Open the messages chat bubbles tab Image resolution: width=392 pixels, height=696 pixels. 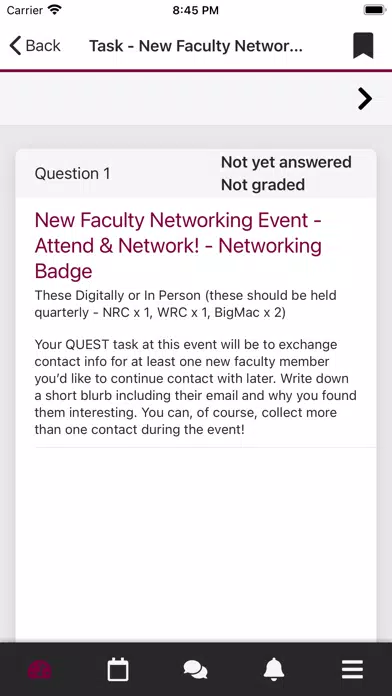coord(196,670)
